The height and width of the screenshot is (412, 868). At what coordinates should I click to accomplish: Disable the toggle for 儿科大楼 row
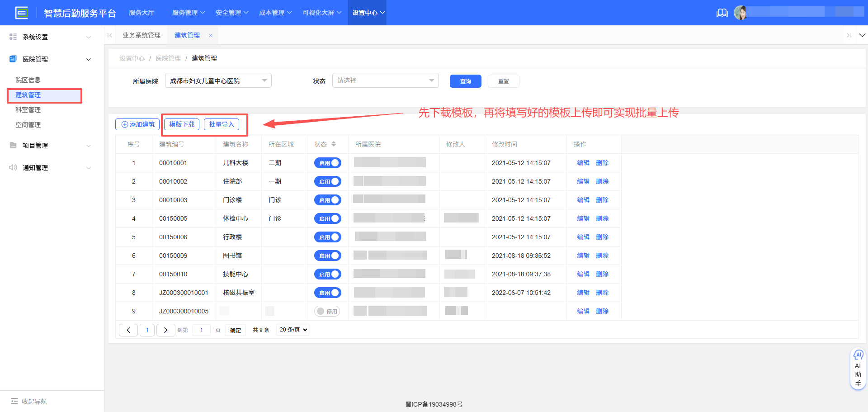click(328, 163)
